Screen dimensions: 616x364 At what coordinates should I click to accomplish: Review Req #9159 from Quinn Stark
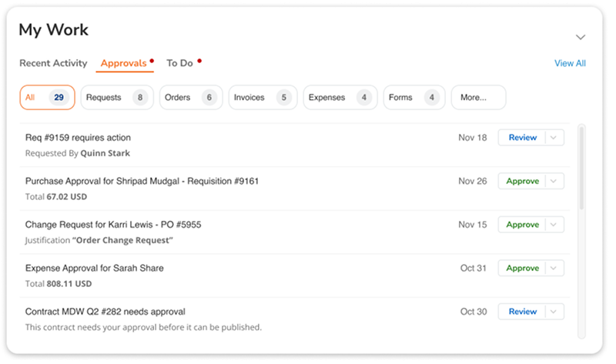[522, 138]
